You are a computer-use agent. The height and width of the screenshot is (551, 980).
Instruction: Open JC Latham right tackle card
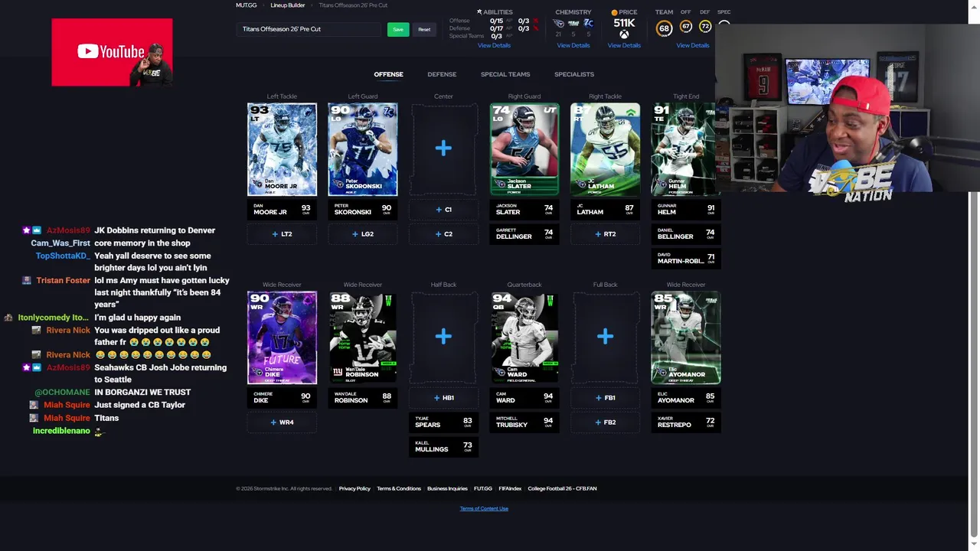click(x=605, y=149)
